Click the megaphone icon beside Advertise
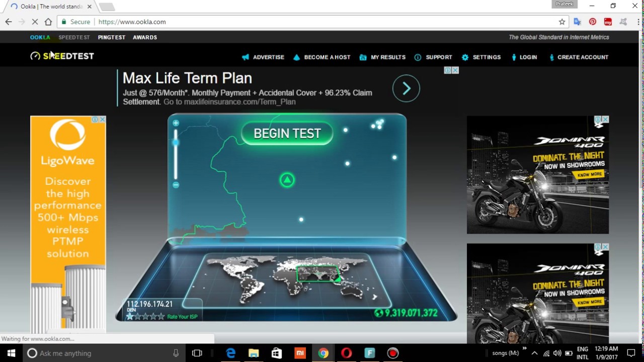The image size is (644, 362). coord(246,57)
